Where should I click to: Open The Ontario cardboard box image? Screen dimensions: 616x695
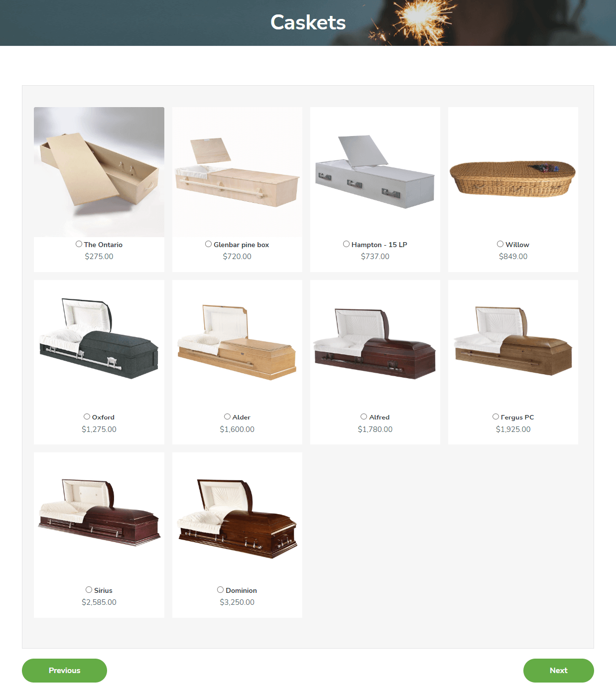pyautogui.click(x=99, y=172)
